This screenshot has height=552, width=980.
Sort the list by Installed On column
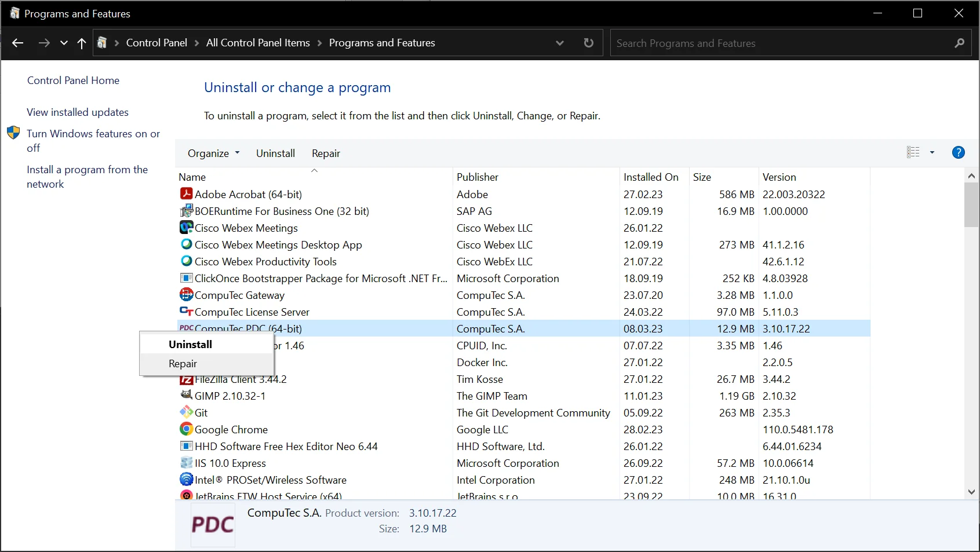[651, 177]
